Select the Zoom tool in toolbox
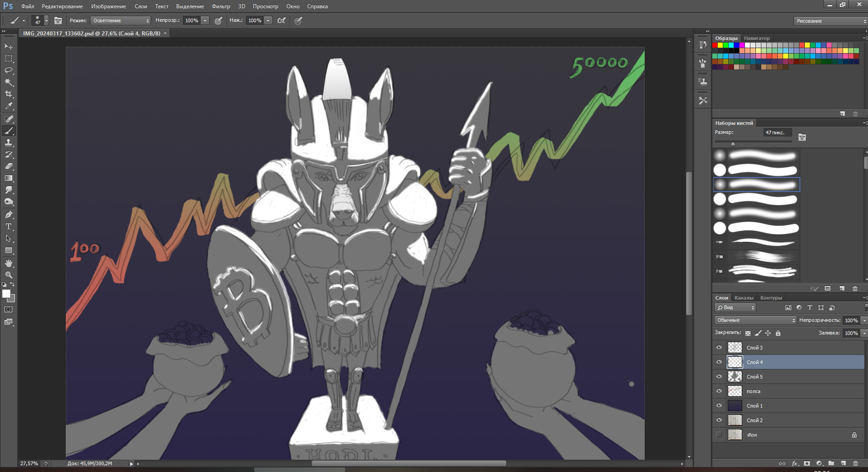 9,275
